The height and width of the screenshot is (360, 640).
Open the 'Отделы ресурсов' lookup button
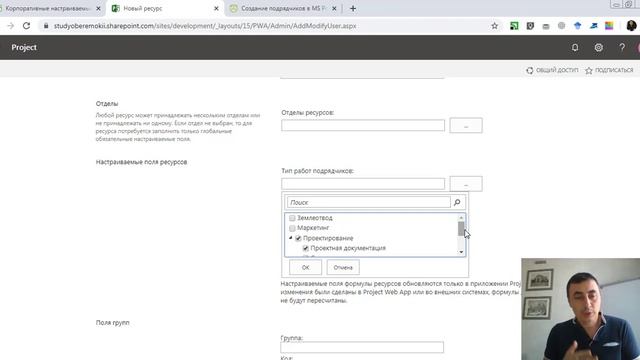[x=466, y=125]
